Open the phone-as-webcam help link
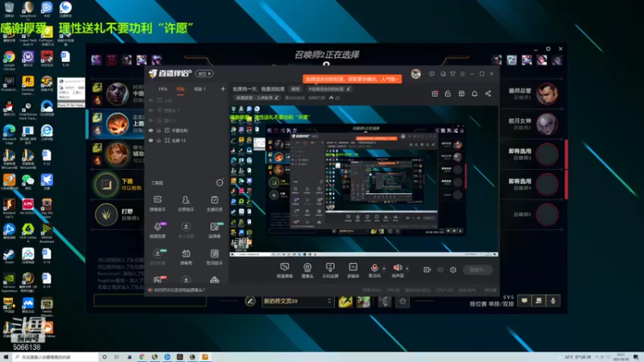The image size is (644, 362). (179, 290)
